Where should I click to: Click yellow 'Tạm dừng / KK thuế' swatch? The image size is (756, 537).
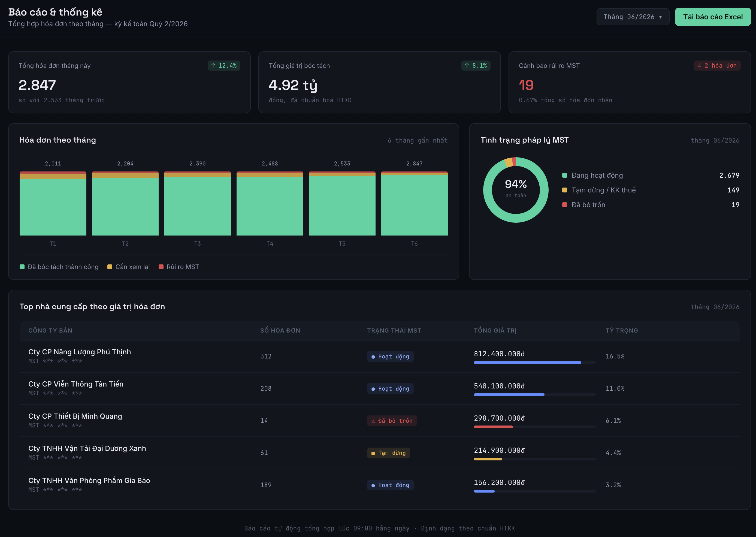coord(565,190)
